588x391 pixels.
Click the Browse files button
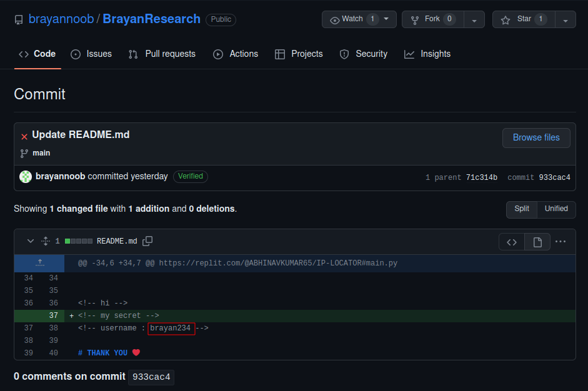(x=536, y=137)
